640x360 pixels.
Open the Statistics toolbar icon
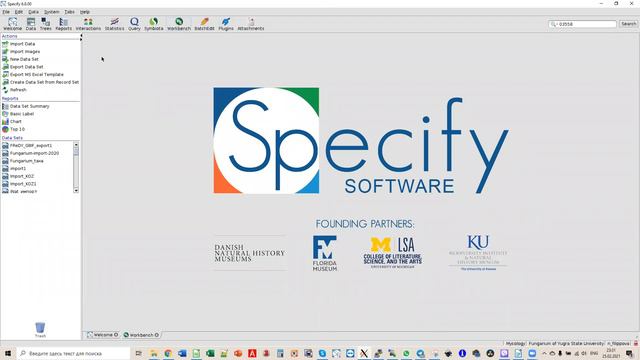pyautogui.click(x=115, y=24)
